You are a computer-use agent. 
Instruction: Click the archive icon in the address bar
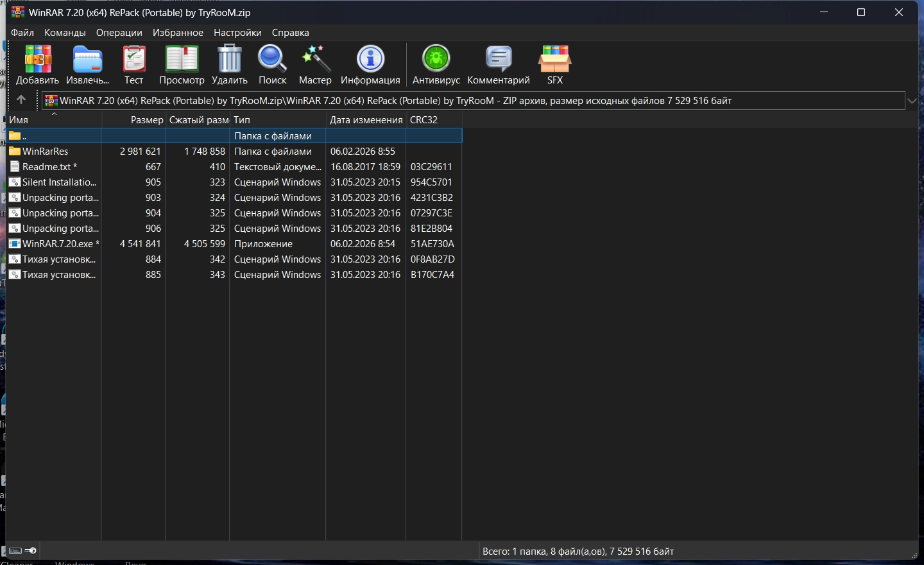point(51,100)
